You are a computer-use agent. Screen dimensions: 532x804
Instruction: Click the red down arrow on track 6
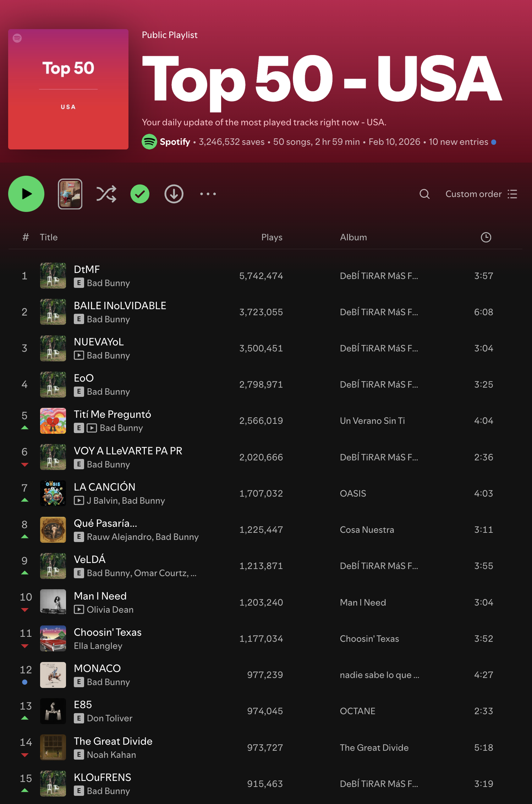point(24,465)
